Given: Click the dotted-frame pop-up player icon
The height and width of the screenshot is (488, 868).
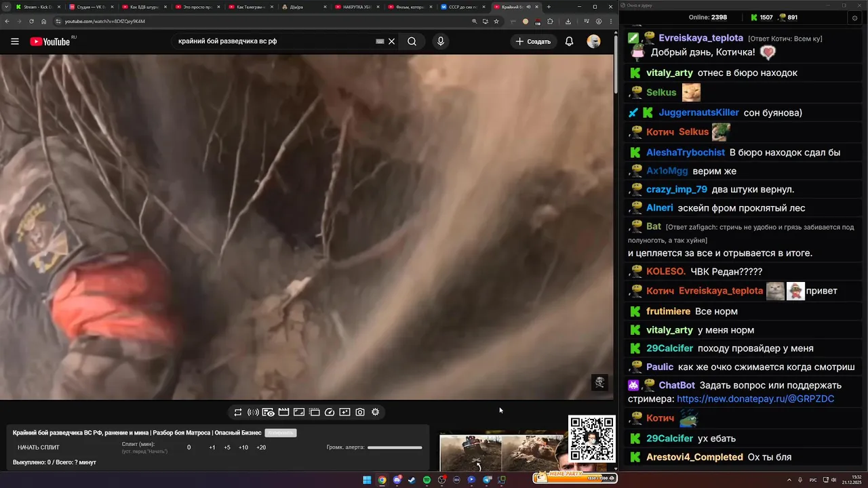Looking at the screenshot, I should [x=315, y=412].
